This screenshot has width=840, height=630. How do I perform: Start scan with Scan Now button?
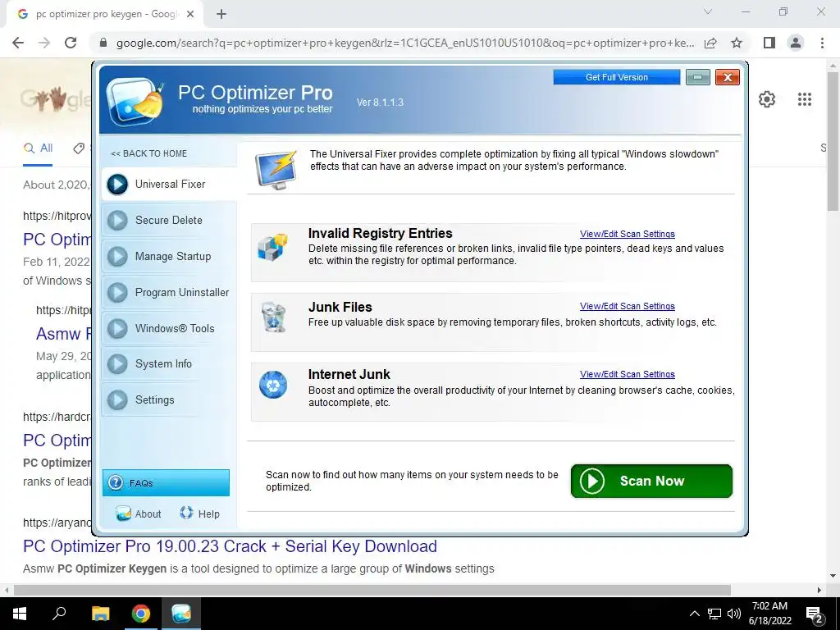click(x=651, y=481)
